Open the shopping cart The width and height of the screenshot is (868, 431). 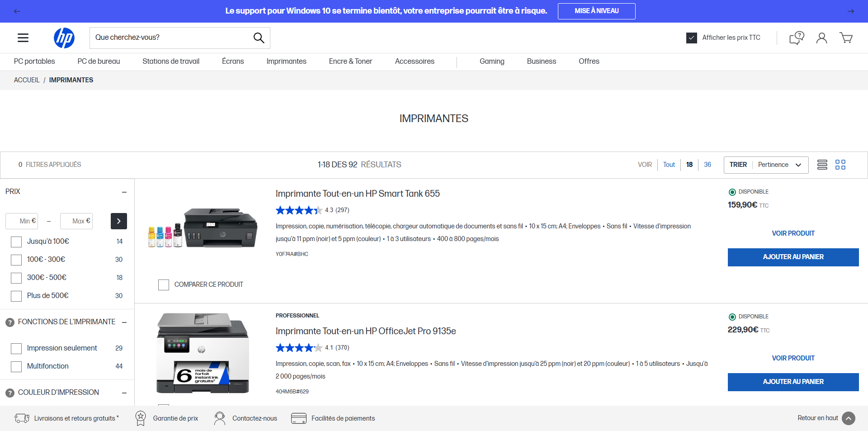tap(846, 38)
